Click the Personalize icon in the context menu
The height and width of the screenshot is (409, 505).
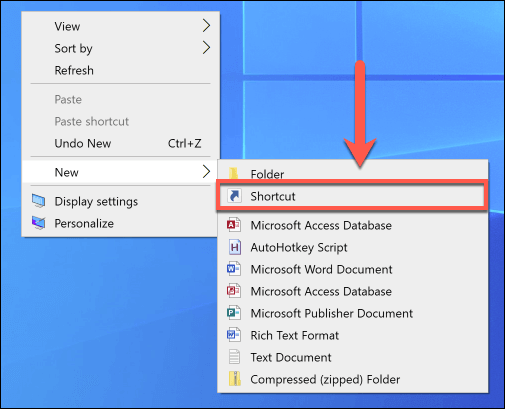coord(39,223)
